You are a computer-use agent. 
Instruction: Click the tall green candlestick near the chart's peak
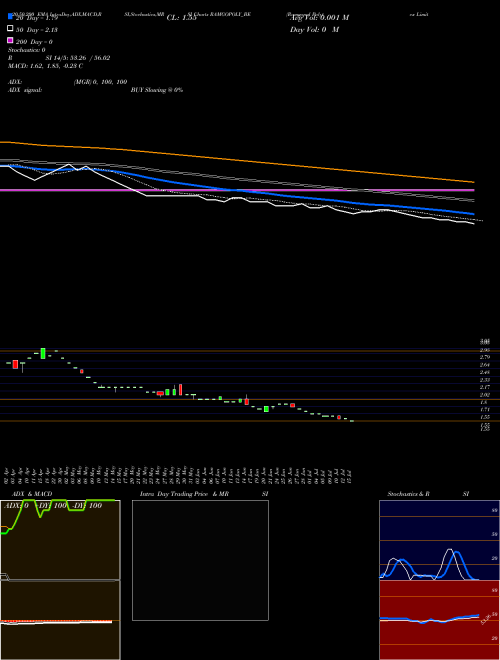coord(43,354)
